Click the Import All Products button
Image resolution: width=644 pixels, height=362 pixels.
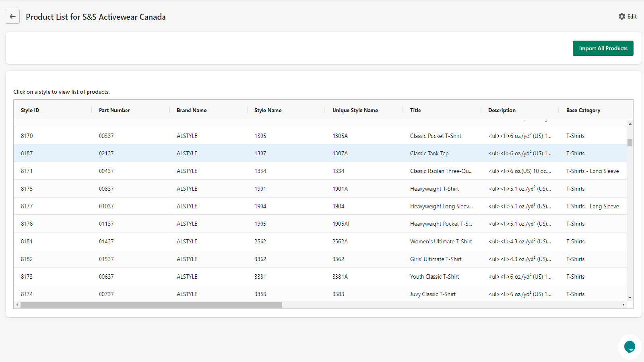[603, 48]
